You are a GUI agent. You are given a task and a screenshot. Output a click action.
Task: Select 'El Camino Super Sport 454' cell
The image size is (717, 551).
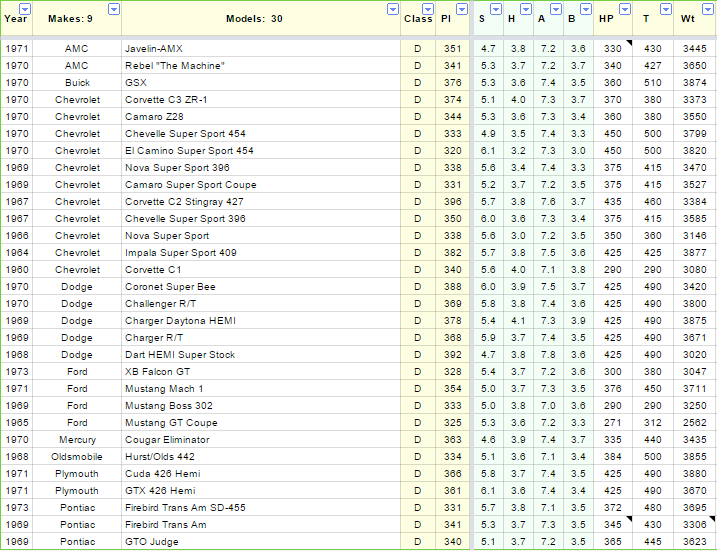coord(261,150)
